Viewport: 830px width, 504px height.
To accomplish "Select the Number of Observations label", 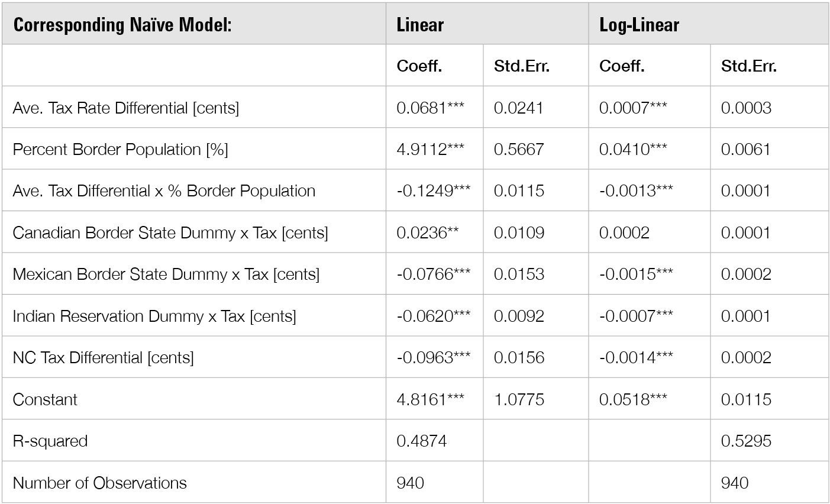I will [x=99, y=483].
